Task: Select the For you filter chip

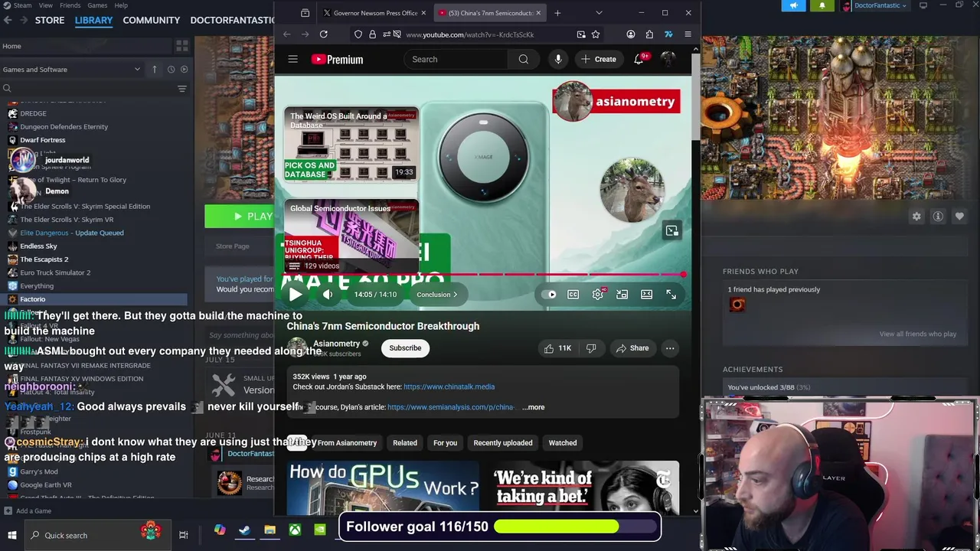Action: click(x=445, y=443)
